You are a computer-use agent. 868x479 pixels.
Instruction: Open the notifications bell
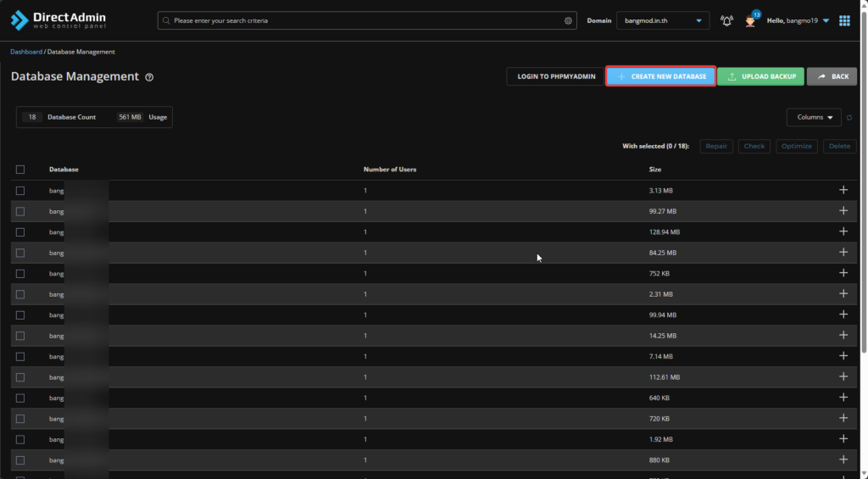[726, 20]
